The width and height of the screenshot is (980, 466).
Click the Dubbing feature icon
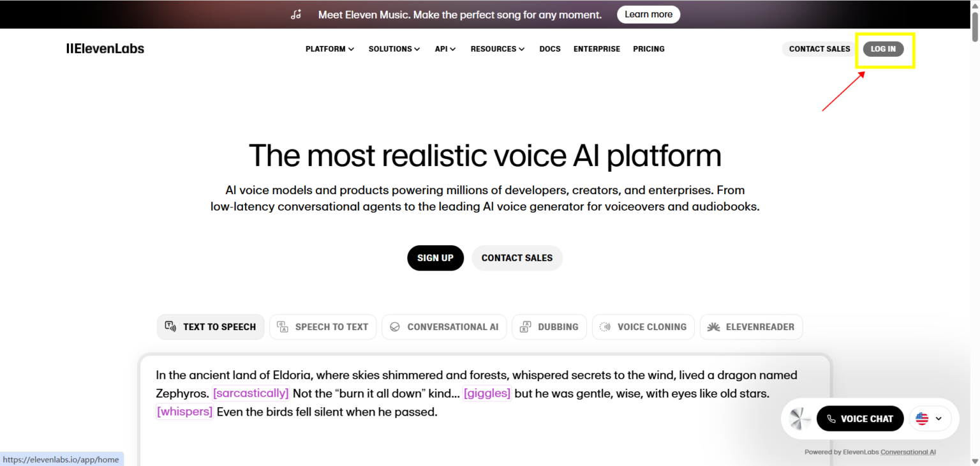pyautogui.click(x=525, y=326)
